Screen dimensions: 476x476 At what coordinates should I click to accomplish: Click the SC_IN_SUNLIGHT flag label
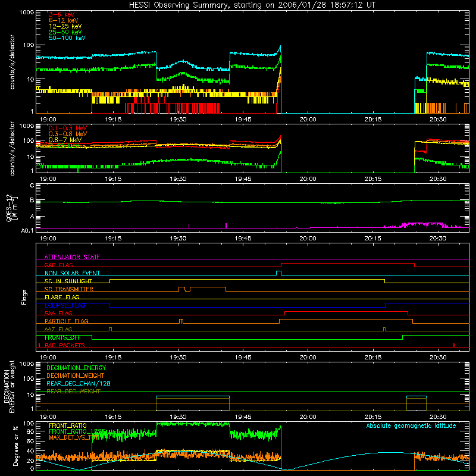(68, 281)
